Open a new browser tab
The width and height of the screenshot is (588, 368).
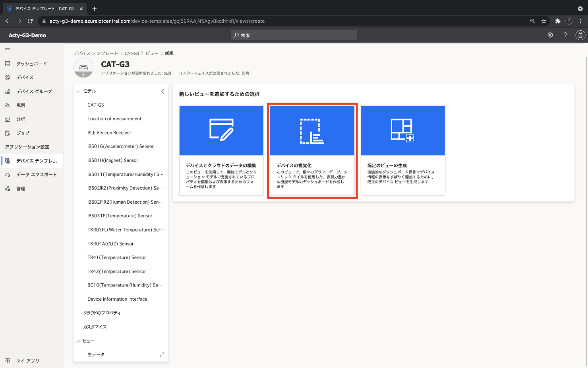(94, 9)
